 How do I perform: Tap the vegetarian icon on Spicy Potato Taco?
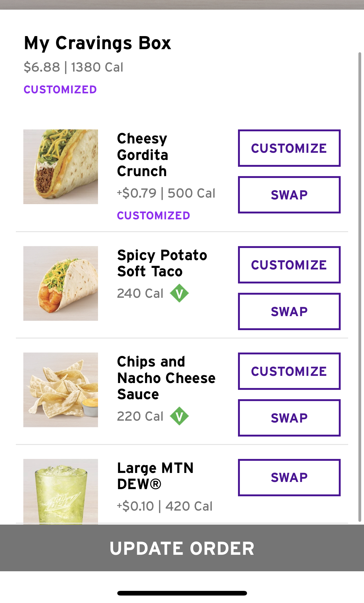[x=179, y=293]
